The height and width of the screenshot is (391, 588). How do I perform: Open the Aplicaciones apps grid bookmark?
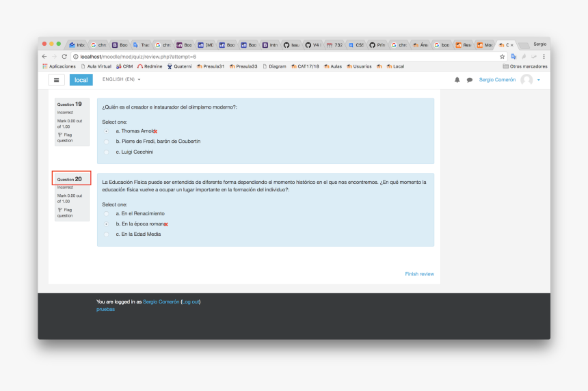click(59, 66)
